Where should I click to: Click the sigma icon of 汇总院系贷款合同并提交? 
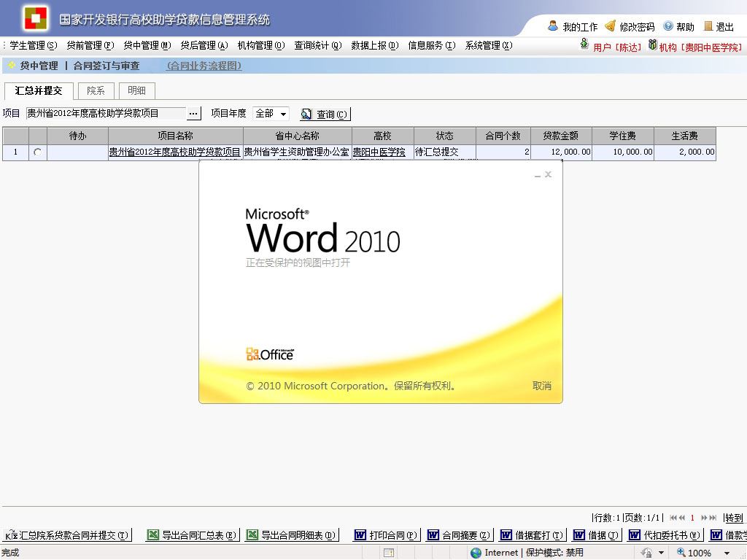[10, 535]
